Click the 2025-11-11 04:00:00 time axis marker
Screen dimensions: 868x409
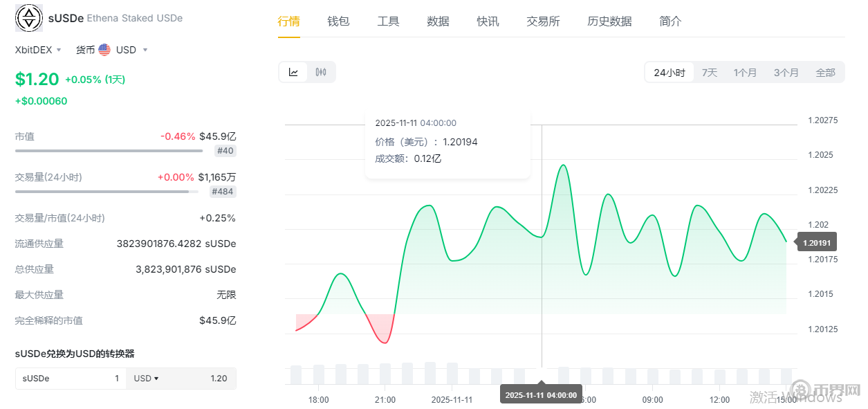click(541, 394)
